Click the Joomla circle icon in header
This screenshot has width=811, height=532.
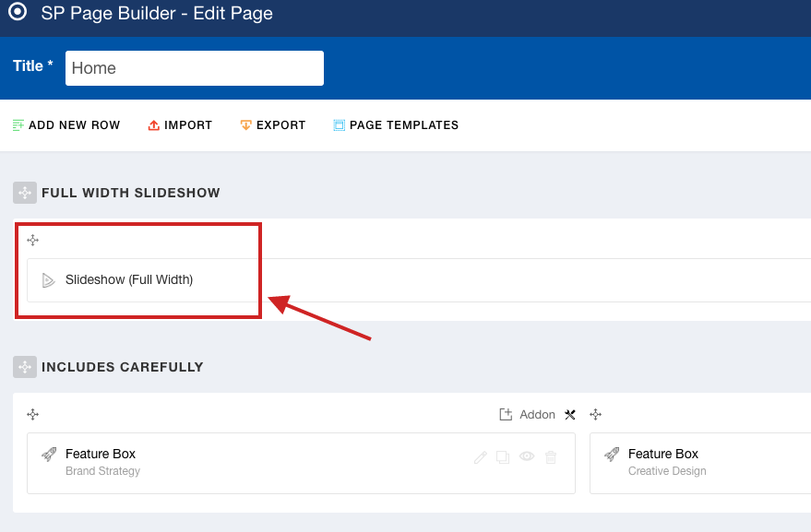click(18, 11)
